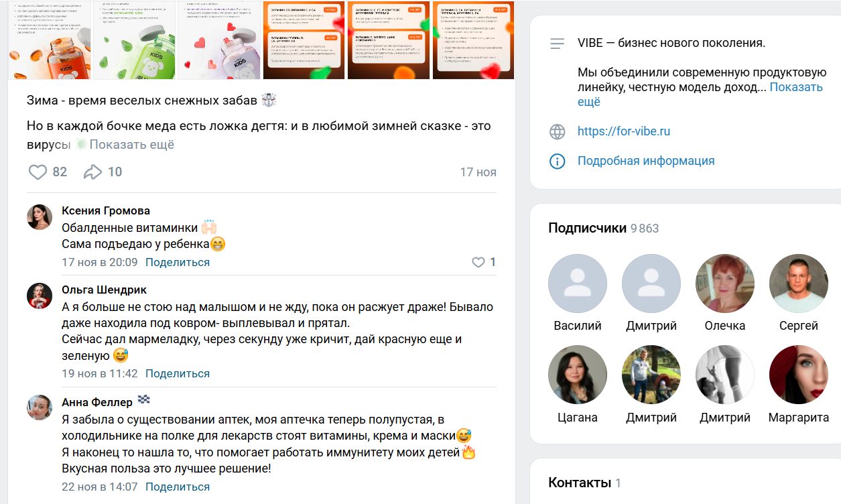Open subscriber Маргарита's profile photo
Screen dimensions: 841x504
(x=799, y=375)
